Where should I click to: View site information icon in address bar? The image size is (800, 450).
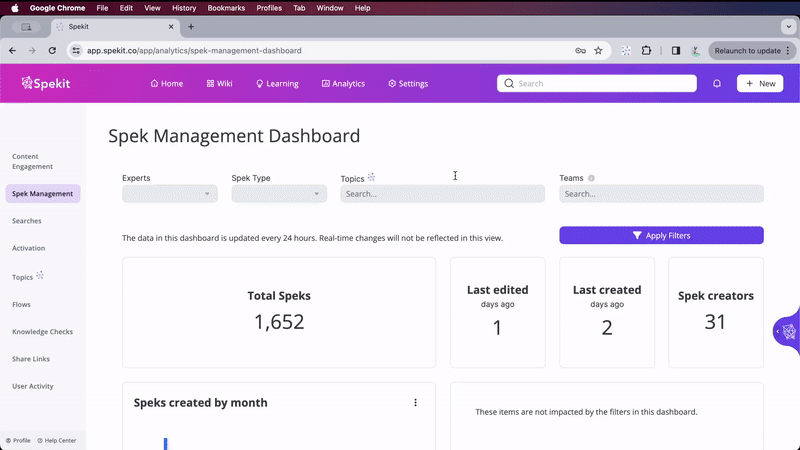coord(76,51)
